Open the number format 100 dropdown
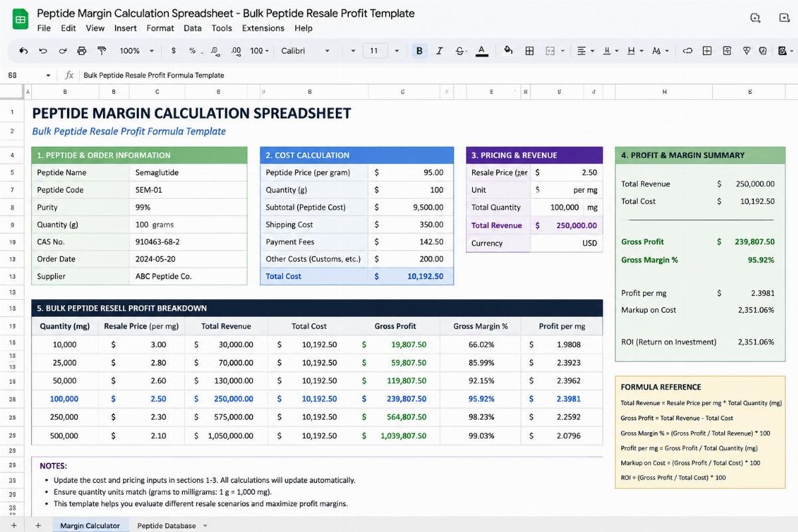Image resolution: width=798 pixels, height=532 pixels. (x=259, y=51)
